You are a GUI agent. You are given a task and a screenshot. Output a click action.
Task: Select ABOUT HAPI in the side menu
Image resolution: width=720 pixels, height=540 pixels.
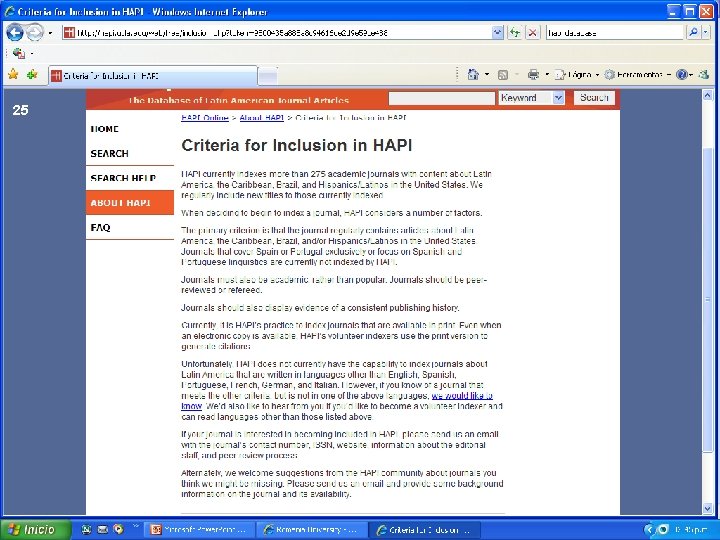pos(130,202)
